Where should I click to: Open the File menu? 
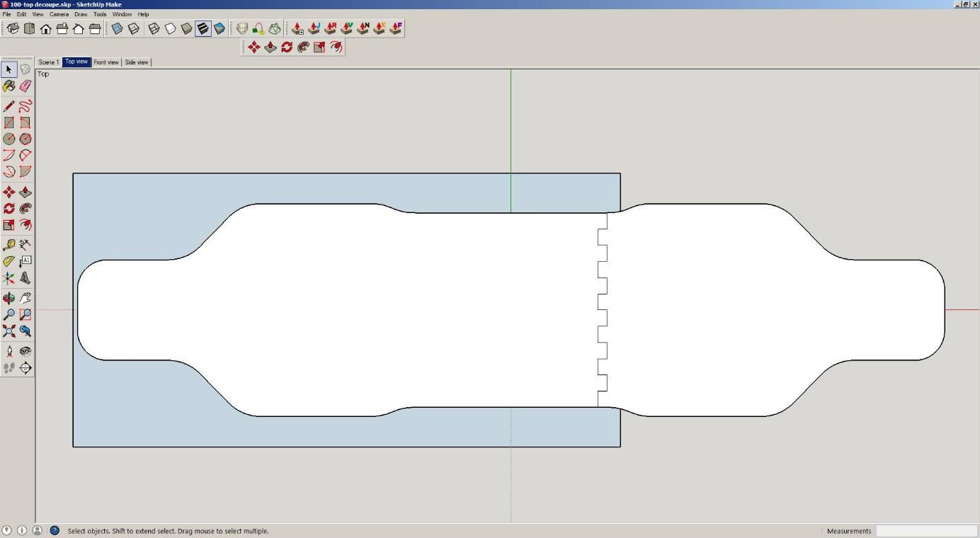click(6, 14)
